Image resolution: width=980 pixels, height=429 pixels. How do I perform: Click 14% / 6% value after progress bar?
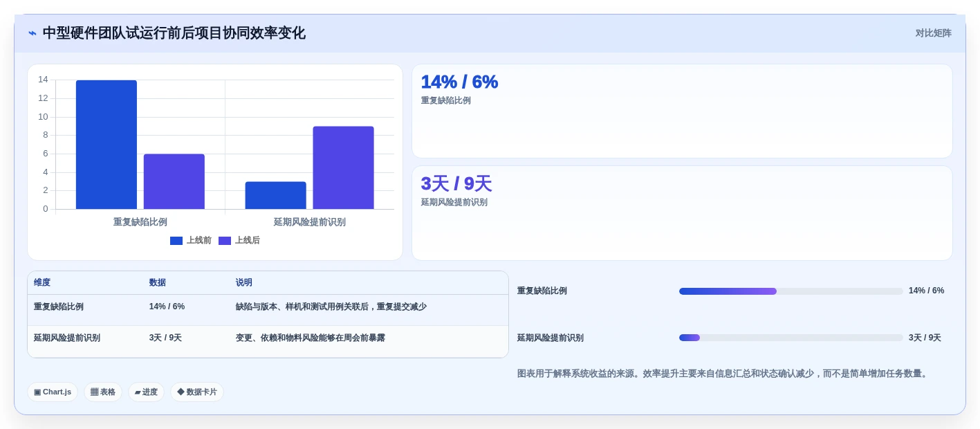[927, 291]
